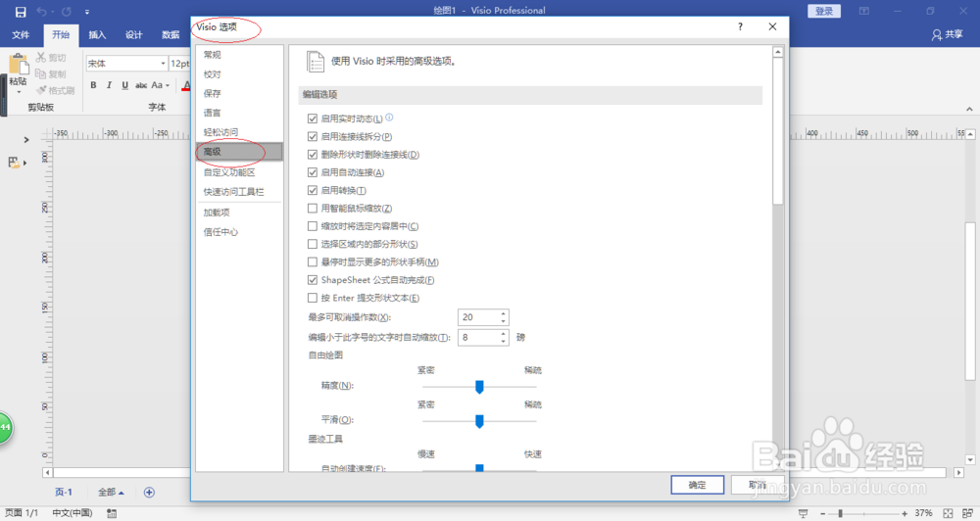Select 自定义功能区 in options list
Screen dimensions: 980x521
(239, 172)
